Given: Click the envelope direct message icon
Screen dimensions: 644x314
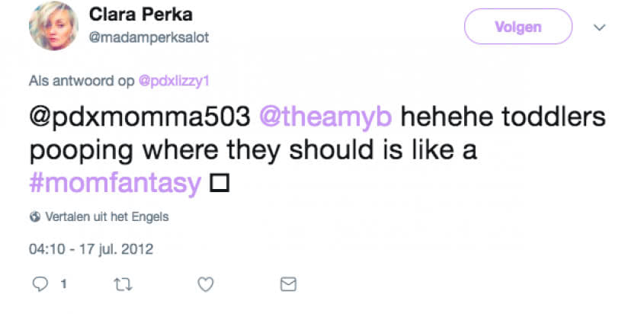Looking at the screenshot, I should coord(287,284).
